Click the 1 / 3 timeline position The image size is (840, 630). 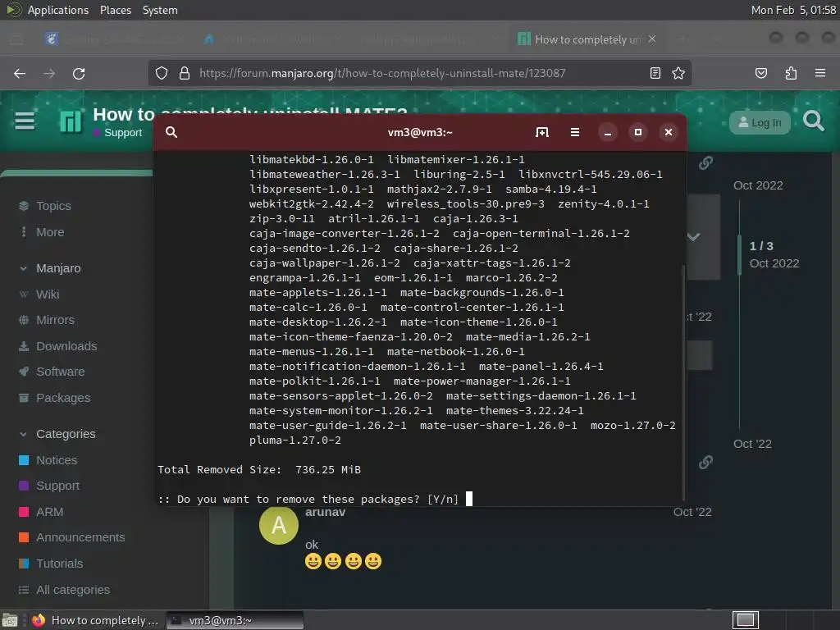point(761,246)
